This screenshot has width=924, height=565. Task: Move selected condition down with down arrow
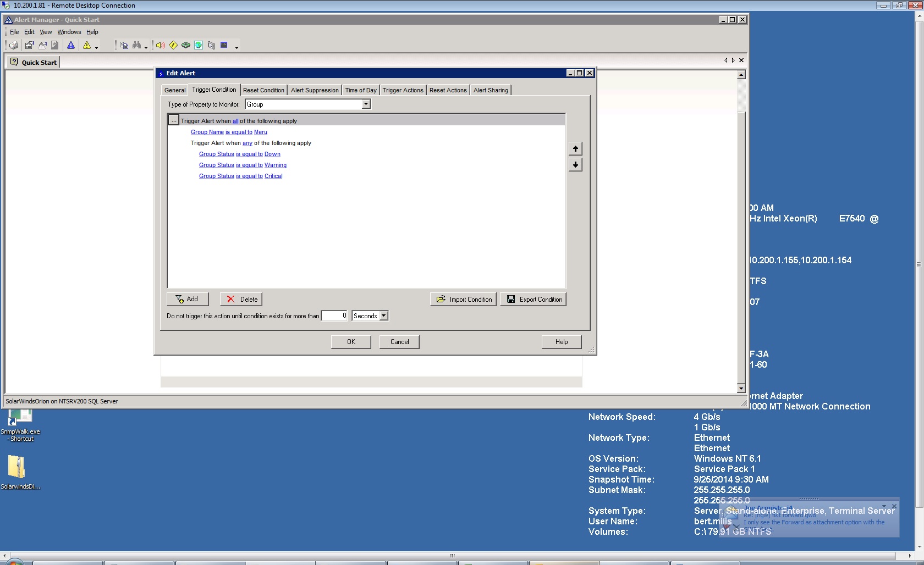pyautogui.click(x=575, y=165)
